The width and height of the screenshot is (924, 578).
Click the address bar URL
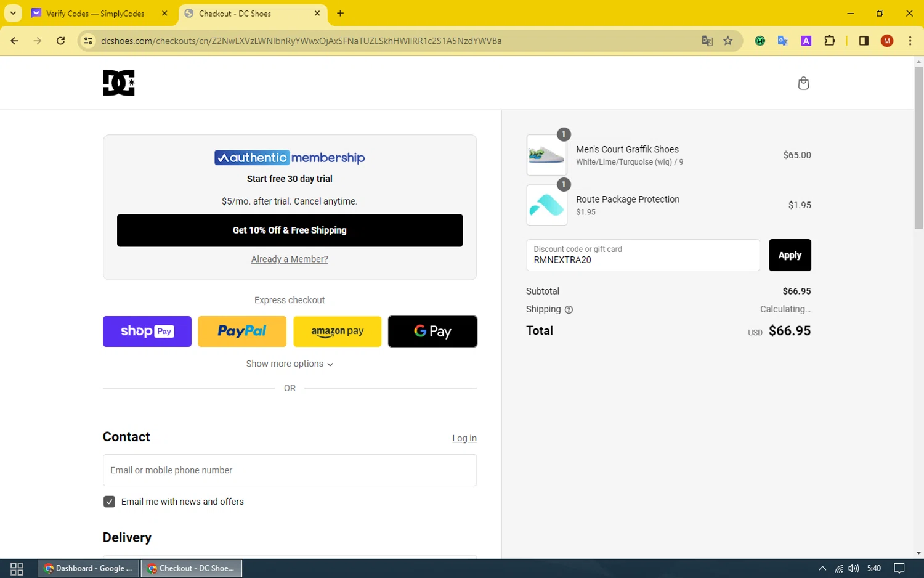(301, 41)
